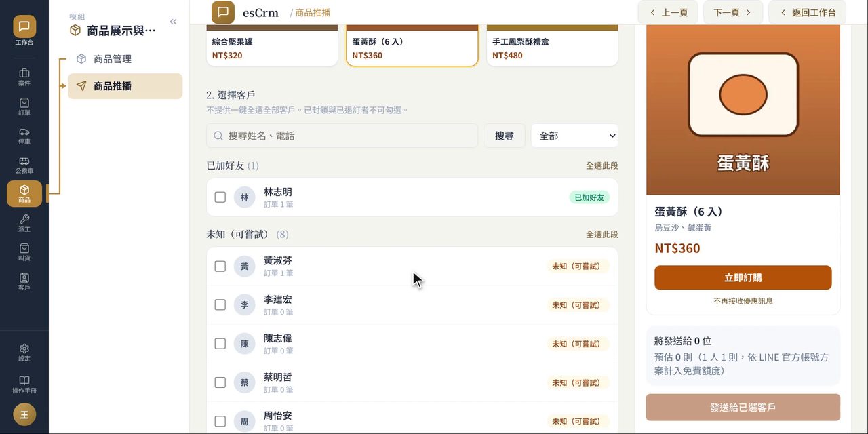The height and width of the screenshot is (434, 868).
Task: Click the cube icon next to 商品展示與 title
Action: (75, 31)
